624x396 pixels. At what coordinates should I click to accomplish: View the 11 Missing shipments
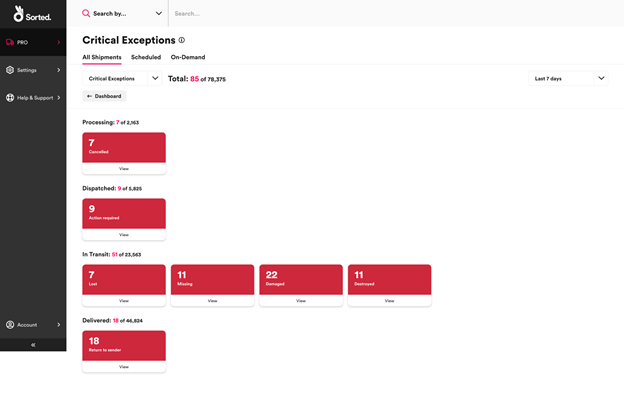click(x=213, y=301)
